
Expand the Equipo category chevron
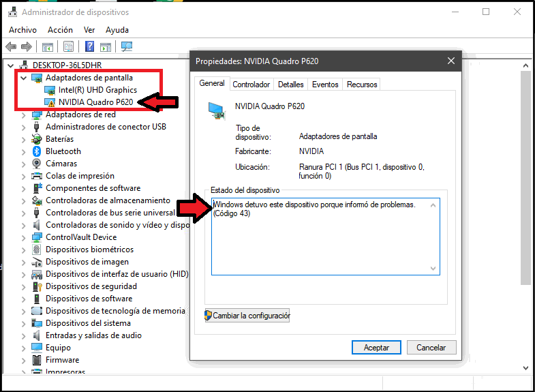pyautogui.click(x=24, y=348)
